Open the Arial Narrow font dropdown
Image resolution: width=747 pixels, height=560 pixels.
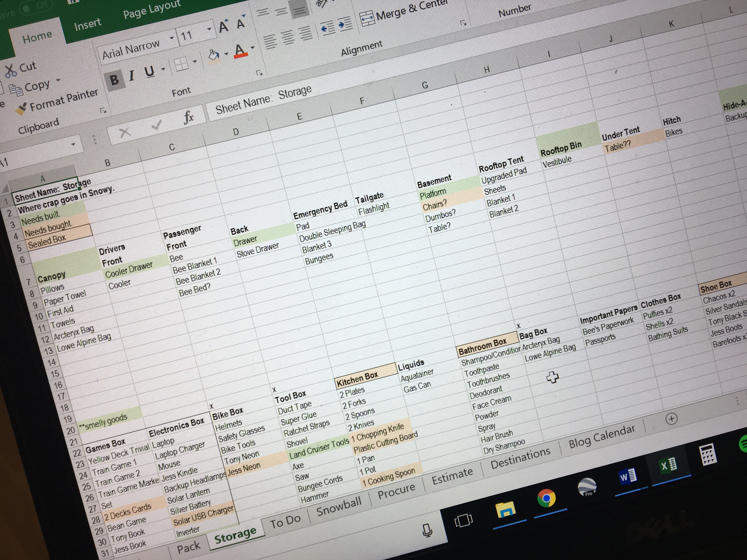pos(172,38)
